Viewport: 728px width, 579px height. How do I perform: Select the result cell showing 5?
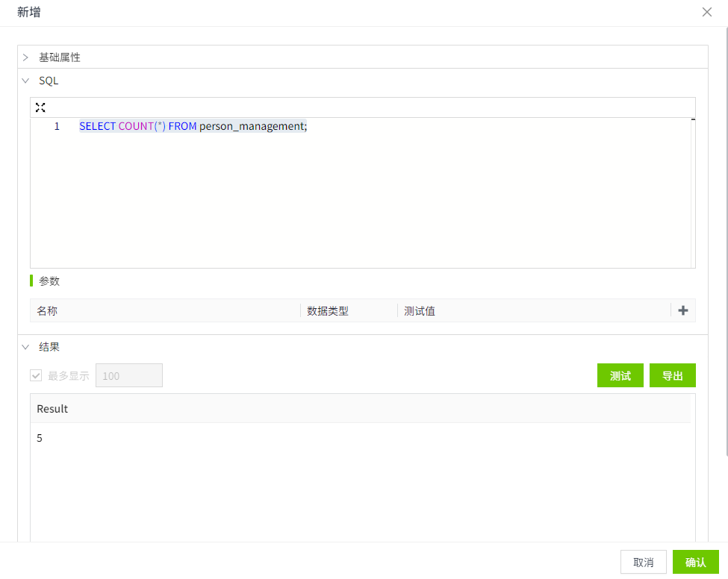click(x=40, y=438)
